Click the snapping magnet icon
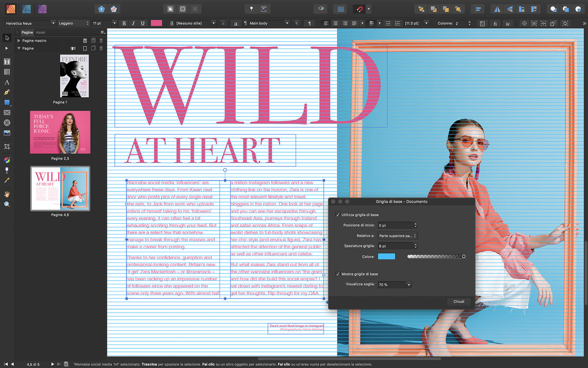 [x=360, y=9]
